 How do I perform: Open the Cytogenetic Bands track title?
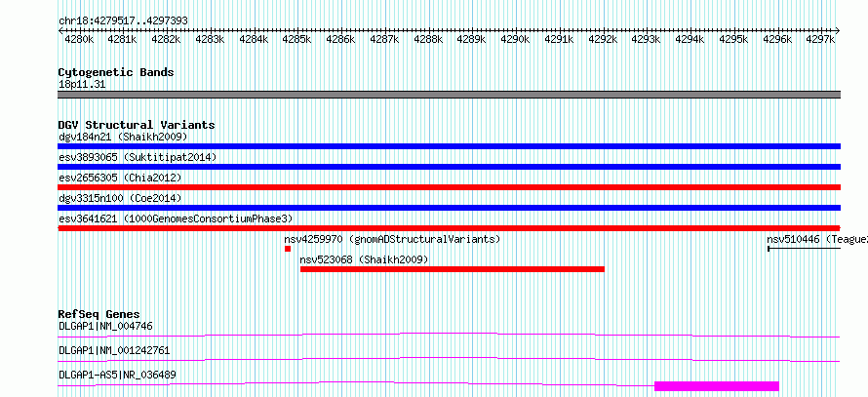pos(116,72)
